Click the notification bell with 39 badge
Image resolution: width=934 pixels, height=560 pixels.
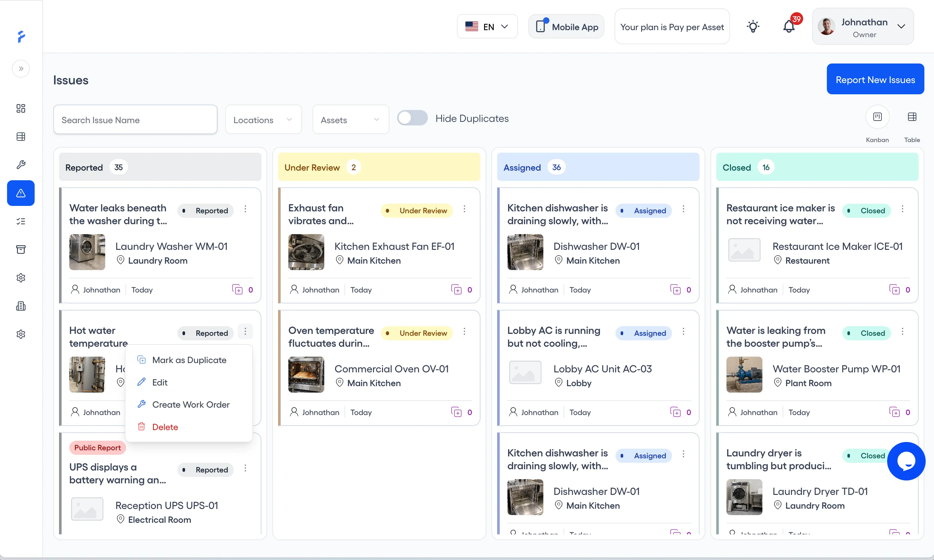click(789, 26)
